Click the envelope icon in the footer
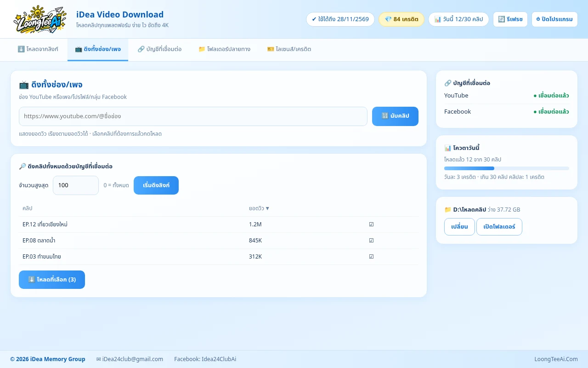588x368 pixels. (99, 359)
